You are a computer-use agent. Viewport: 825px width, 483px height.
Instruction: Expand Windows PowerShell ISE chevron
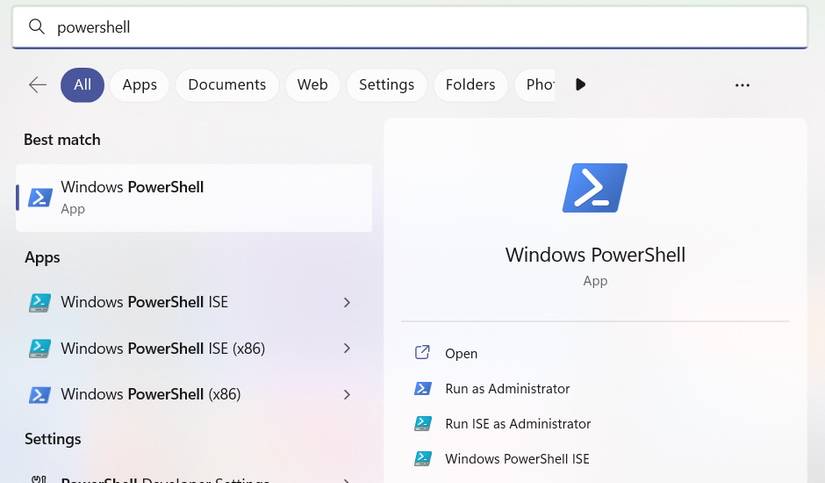click(347, 303)
